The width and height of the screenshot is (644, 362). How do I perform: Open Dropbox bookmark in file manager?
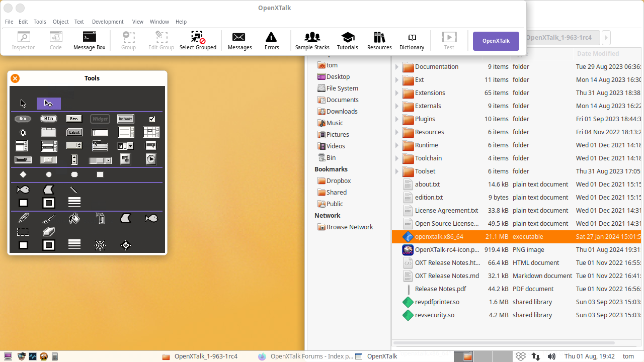tap(334, 181)
